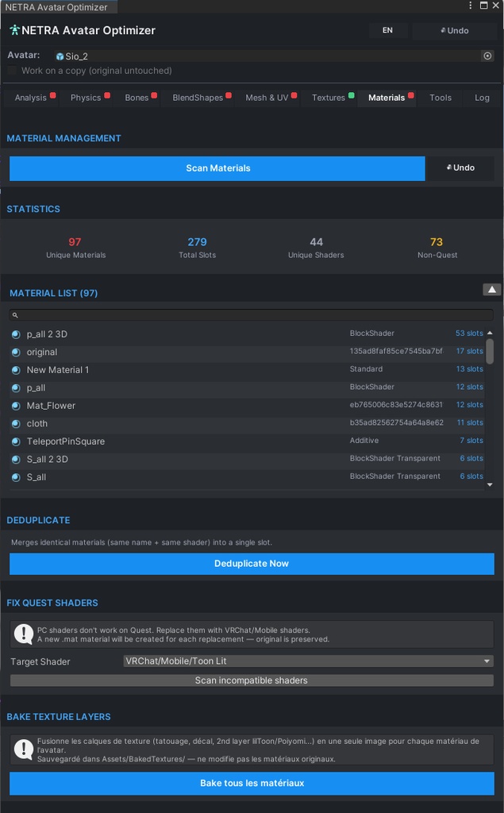Click the red status dot on the Analysis tab
Screen dimensions: 504x813
(53, 95)
